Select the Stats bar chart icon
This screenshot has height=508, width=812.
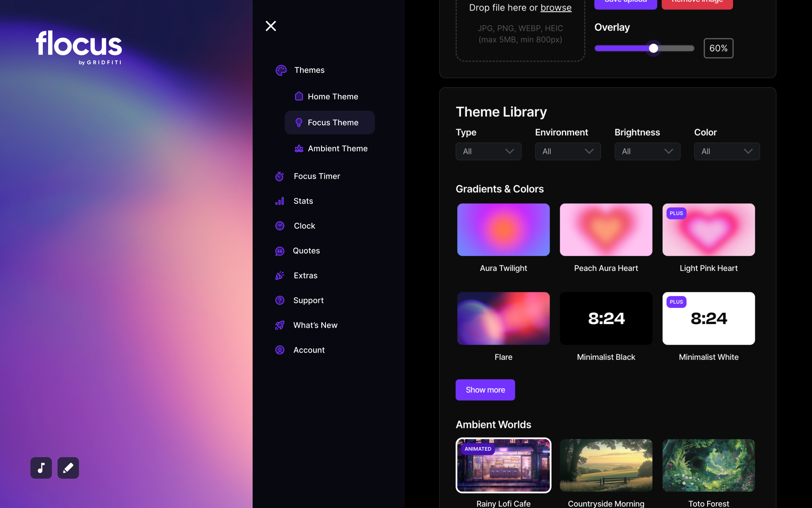[280, 201]
